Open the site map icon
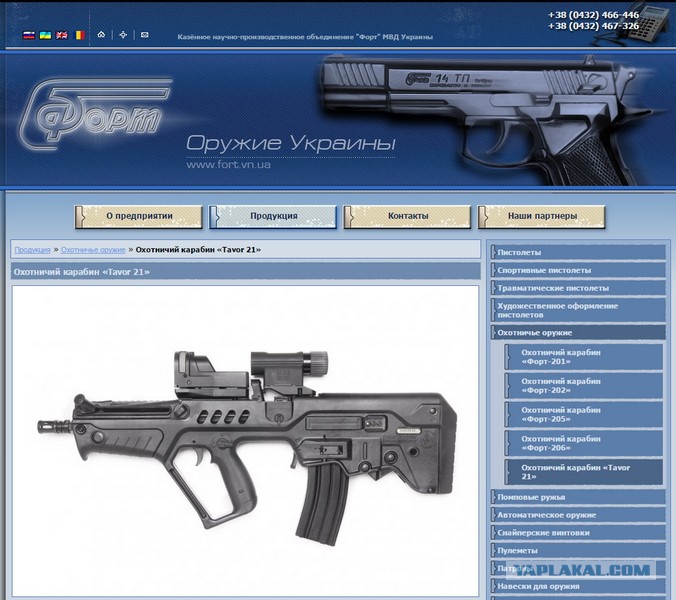The width and height of the screenshot is (676, 600). click(x=123, y=34)
